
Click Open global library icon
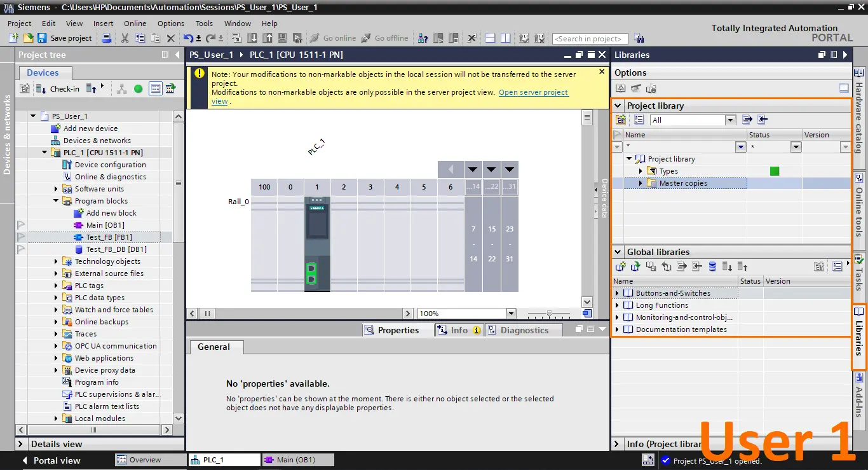[x=635, y=266]
